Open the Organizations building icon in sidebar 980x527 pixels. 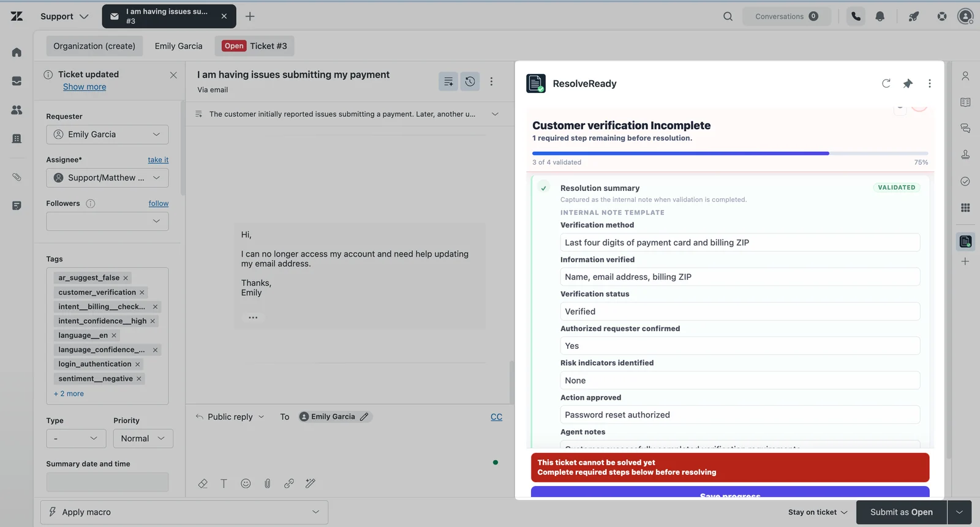[17, 138]
